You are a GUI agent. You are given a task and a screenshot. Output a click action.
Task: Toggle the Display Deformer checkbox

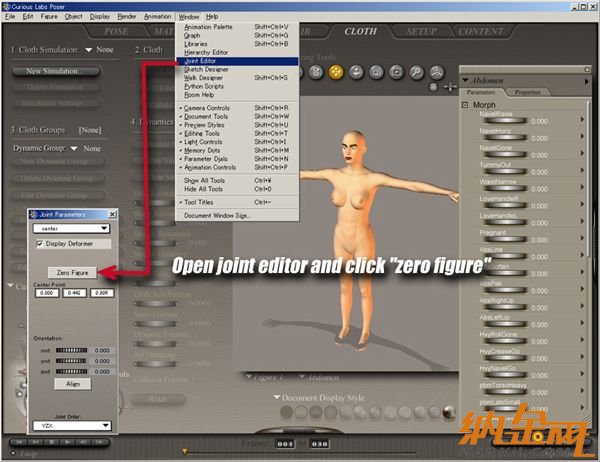coord(39,243)
